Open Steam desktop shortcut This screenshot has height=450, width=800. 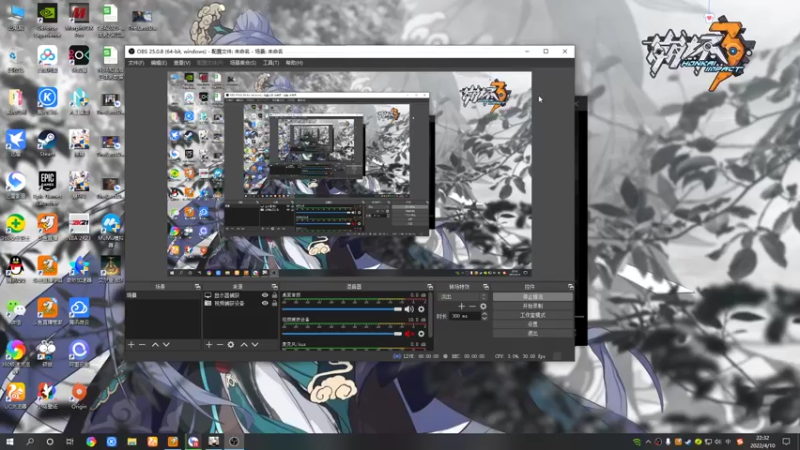pyautogui.click(x=47, y=143)
